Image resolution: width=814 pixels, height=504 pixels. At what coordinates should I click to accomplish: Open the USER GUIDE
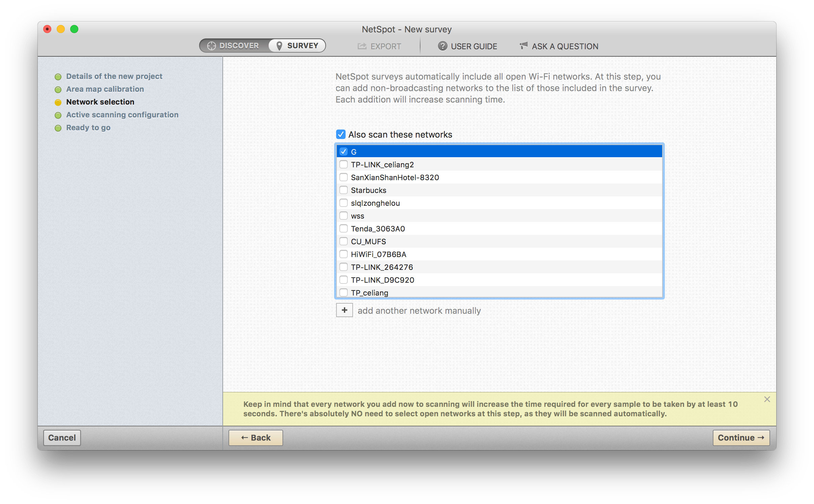tap(467, 46)
